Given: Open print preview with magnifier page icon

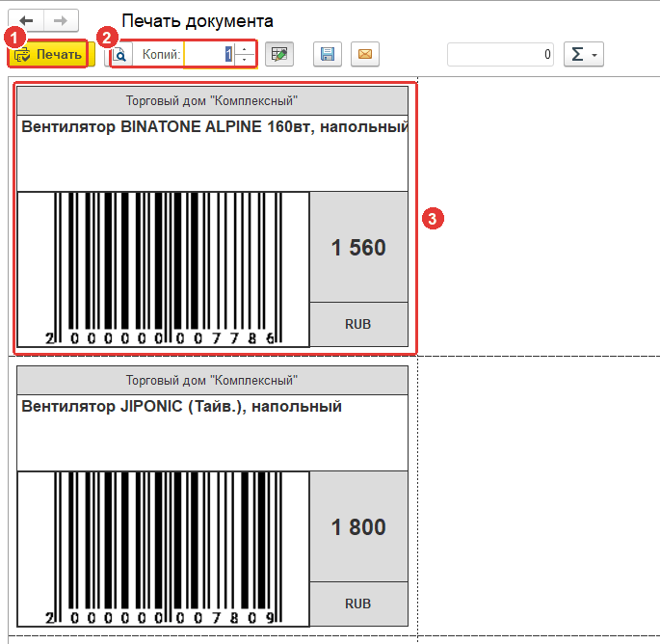Looking at the screenshot, I should point(120,54).
